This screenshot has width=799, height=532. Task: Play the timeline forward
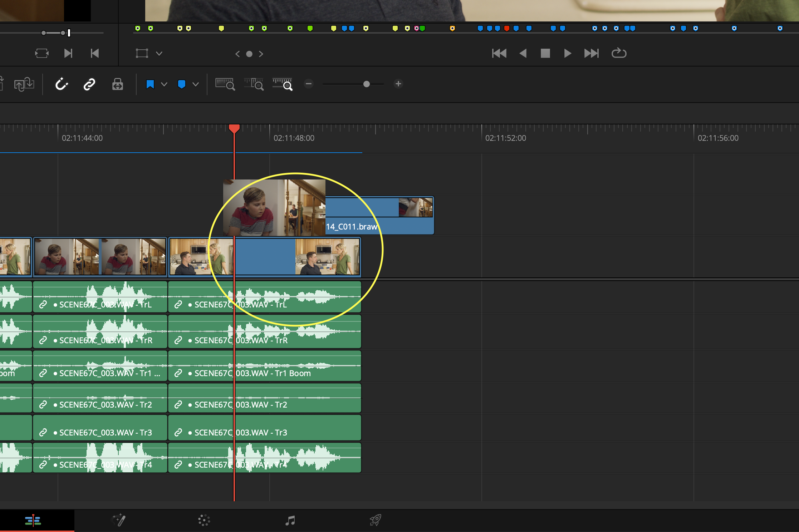[568, 53]
